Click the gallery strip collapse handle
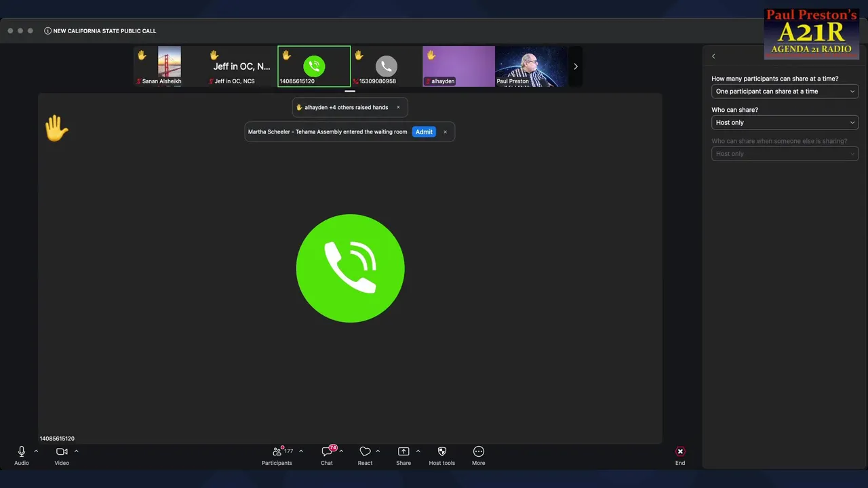 click(x=350, y=91)
